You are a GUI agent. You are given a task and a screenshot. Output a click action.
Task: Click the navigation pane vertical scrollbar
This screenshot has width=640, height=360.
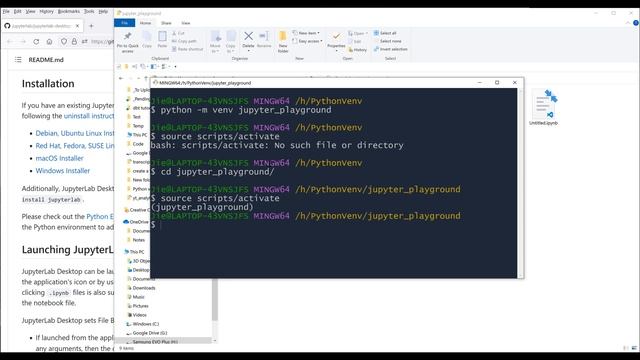(x=215, y=300)
